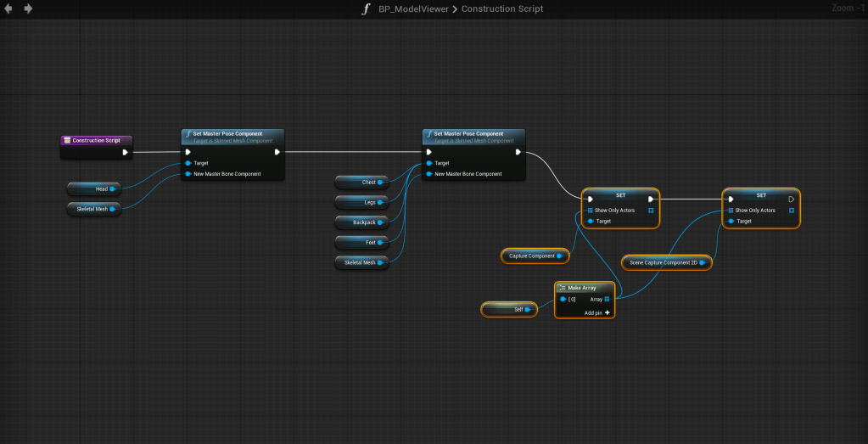Click the Array output pin on Make Array
The height and width of the screenshot is (444, 868).
click(x=607, y=299)
